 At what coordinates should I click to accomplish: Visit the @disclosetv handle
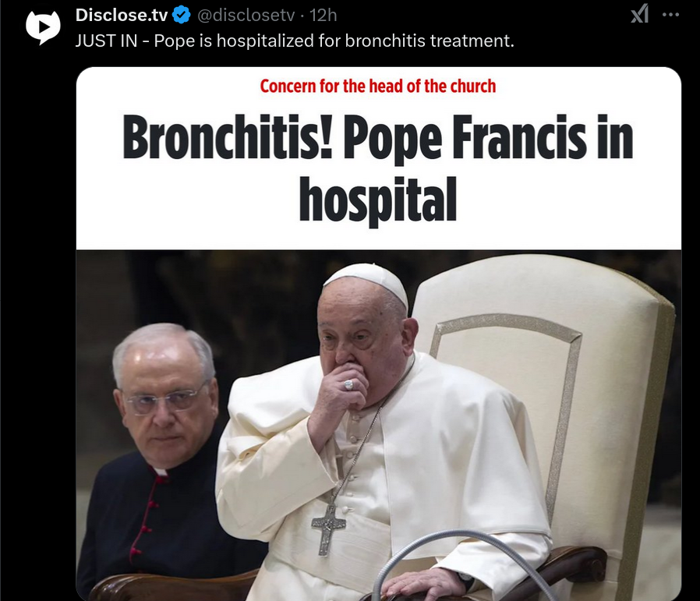point(246,15)
